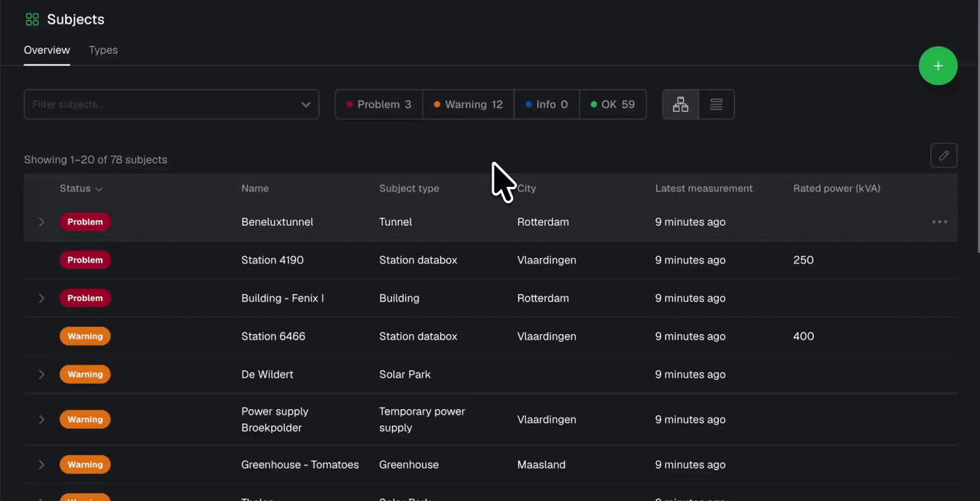The width and height of the screenshot is (980, 501).
Task: Expand the Power supply Broekpolder row
Action: click(x=41, y=420)
